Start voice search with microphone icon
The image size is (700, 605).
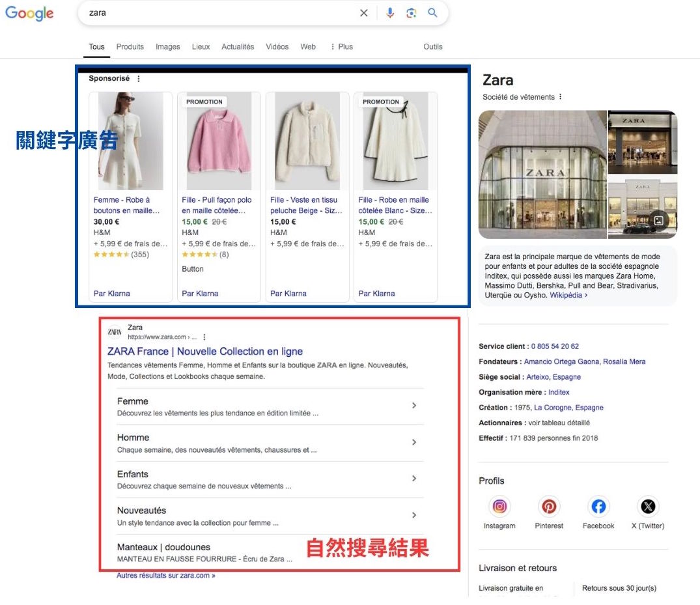[390, 13]
